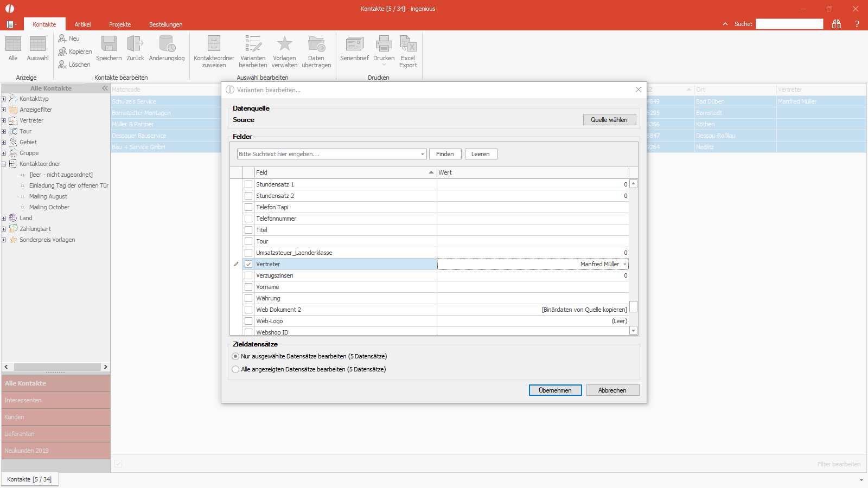This screenshot has width=868, height=488.
Task: Open Daten übertragen folder icon
Action: pyautogui.click(x=316, y=44)
